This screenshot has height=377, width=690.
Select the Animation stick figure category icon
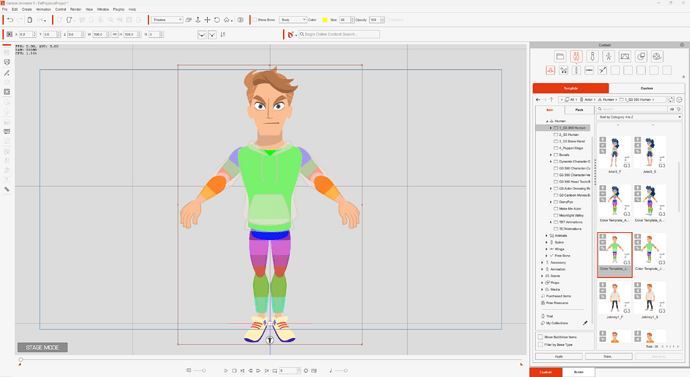[609, 56]
